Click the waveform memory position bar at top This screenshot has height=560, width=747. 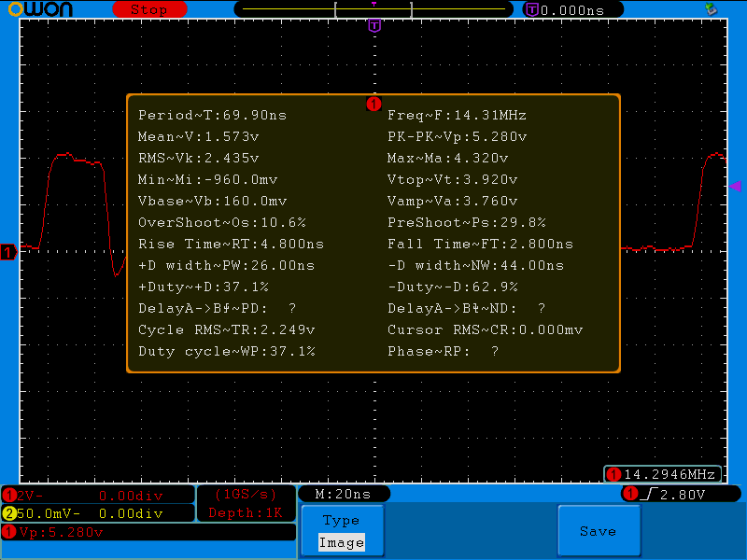[373, 9]
